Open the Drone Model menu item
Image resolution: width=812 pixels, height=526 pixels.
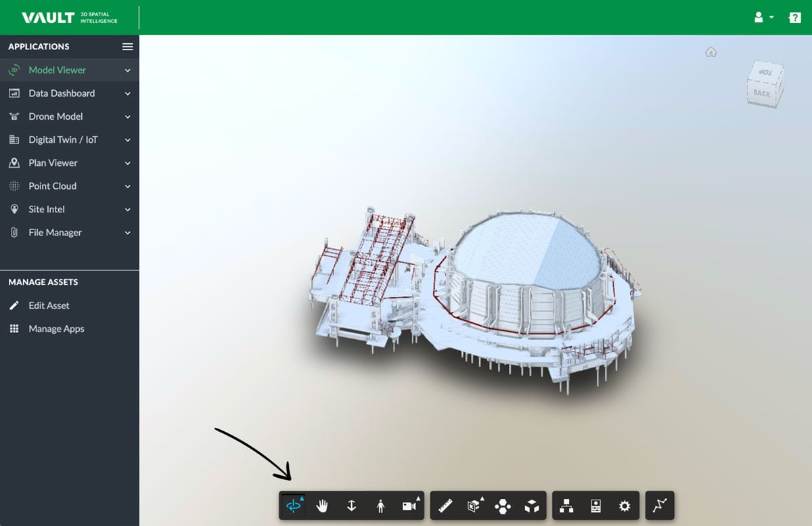click(x=55, y=116)
